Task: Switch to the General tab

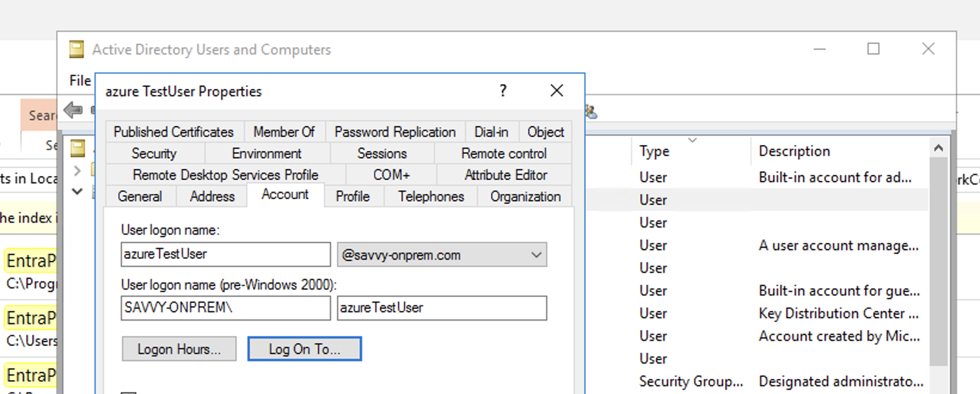Action: (x=140, y=196)
